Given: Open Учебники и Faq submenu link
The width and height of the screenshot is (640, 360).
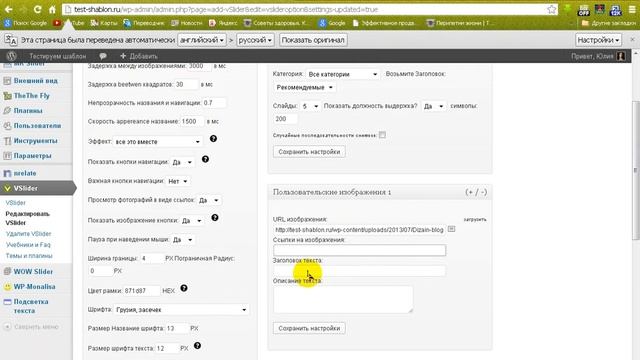Looking at the screenshot, I should (x=28, y=245).
